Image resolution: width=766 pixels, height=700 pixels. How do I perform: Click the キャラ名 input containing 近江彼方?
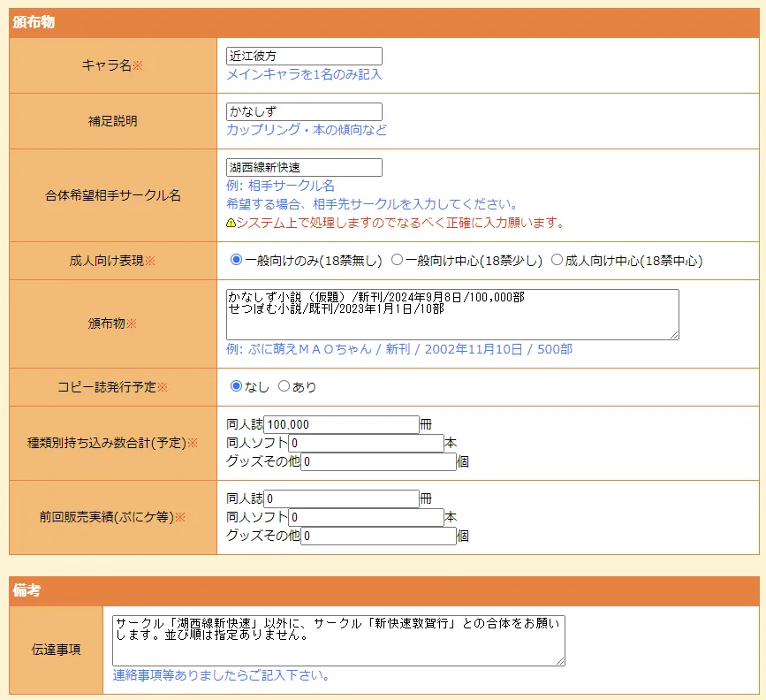click(x=304, y=55)
